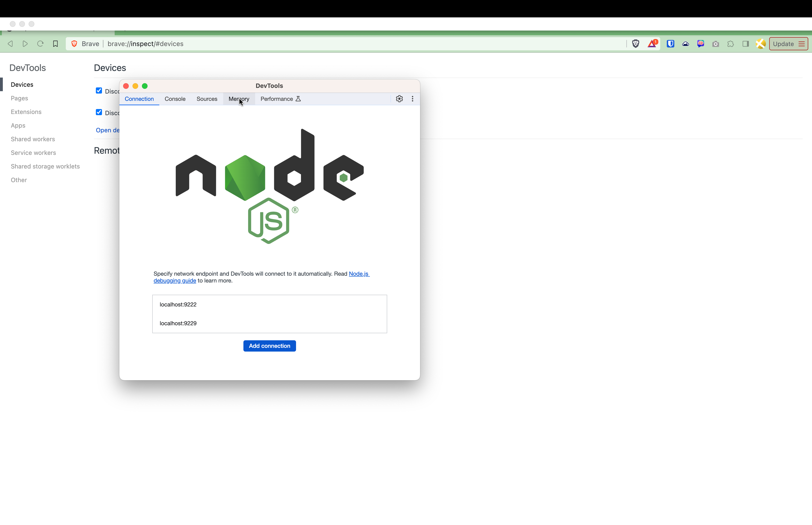812x525 pixels.
Task: Reload the page
Action: [40, 44]
